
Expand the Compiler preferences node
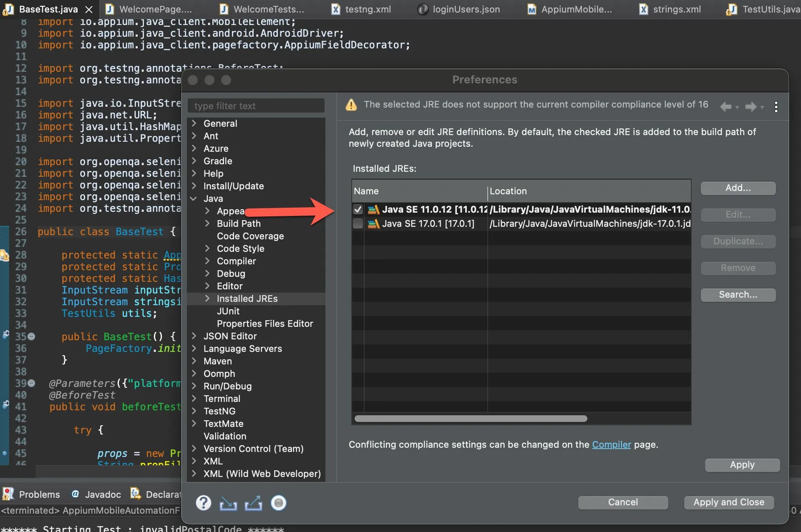tap(207, 261)
